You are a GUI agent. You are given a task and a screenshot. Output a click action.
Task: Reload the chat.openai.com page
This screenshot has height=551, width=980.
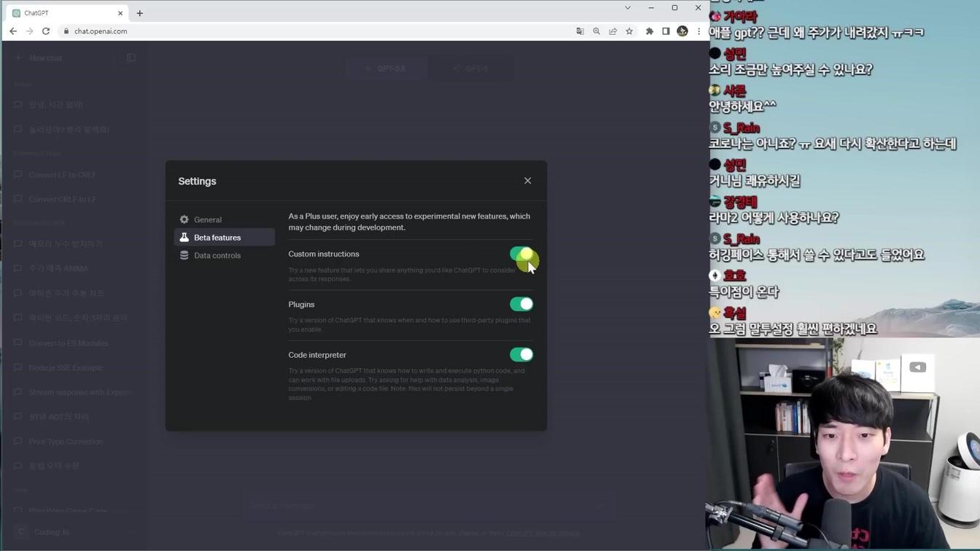(46, 31)
